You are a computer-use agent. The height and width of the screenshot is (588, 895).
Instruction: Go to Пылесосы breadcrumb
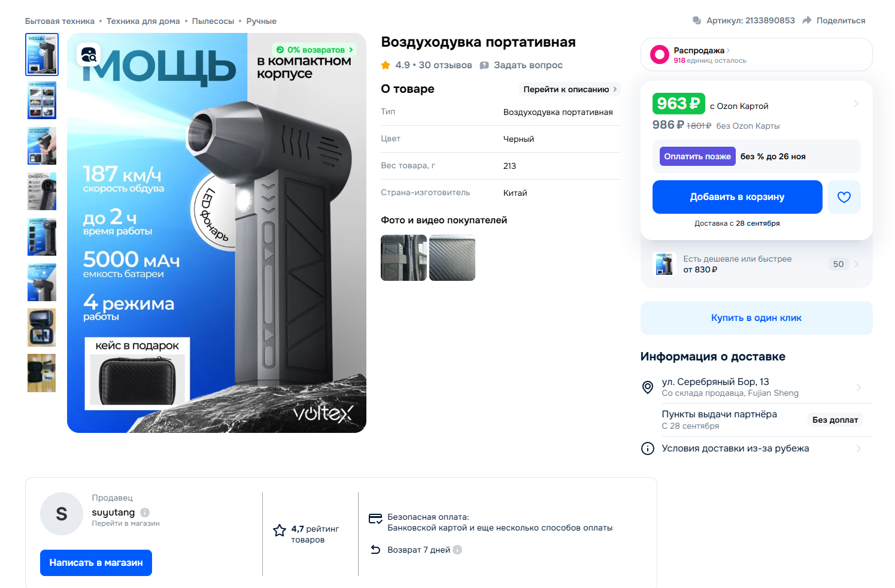213,21
